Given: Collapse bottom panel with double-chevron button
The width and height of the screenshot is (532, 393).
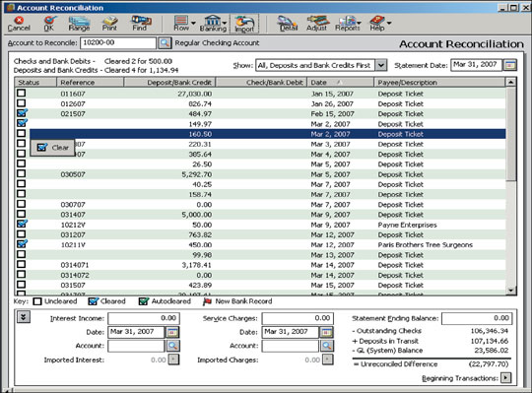Looking at the screenshot, I should click(x=24, y=317).
